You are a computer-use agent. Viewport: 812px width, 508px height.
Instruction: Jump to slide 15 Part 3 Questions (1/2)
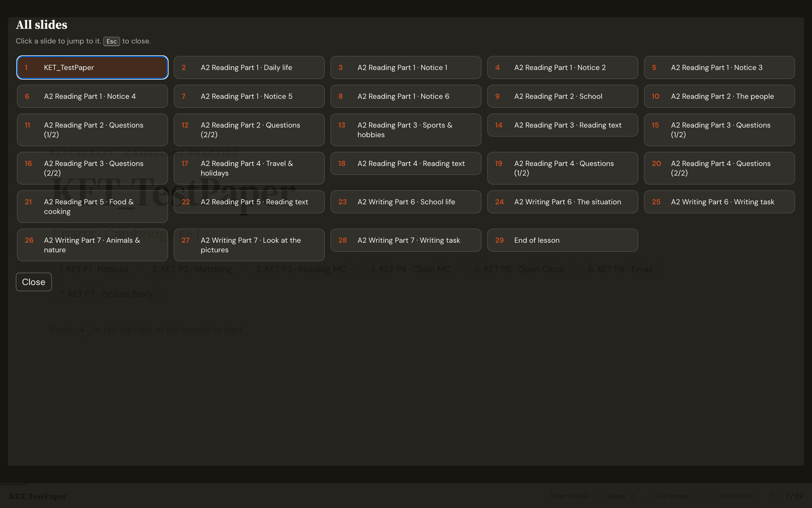point(719,130)
